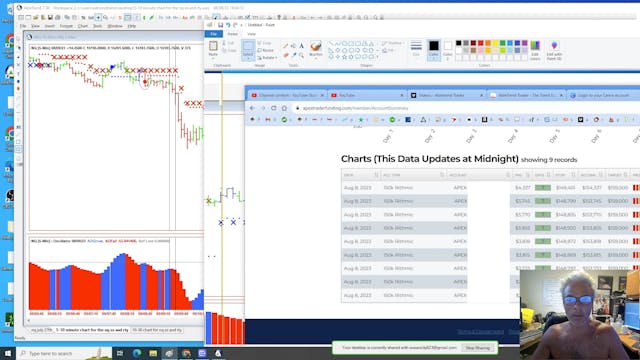Choose the Text tool in Paint
Screen dimensions: 640x360
tap(301, 46)
